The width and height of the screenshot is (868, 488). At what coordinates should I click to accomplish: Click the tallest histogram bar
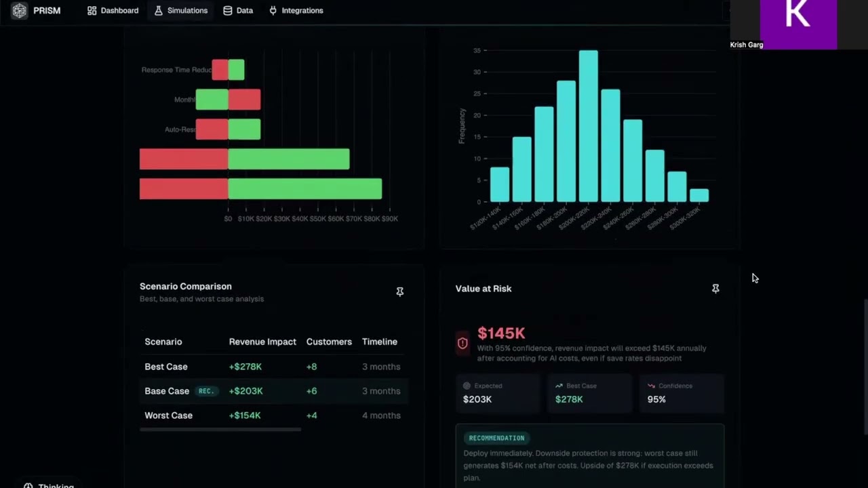pos(588,126)
